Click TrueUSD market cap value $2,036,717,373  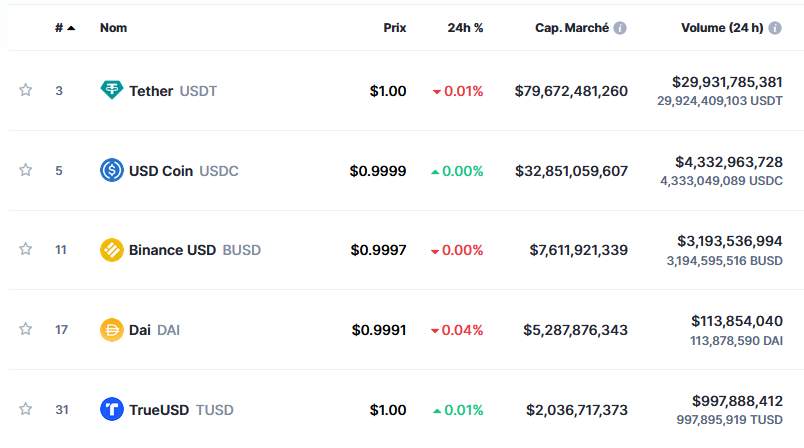pos(577,410)
